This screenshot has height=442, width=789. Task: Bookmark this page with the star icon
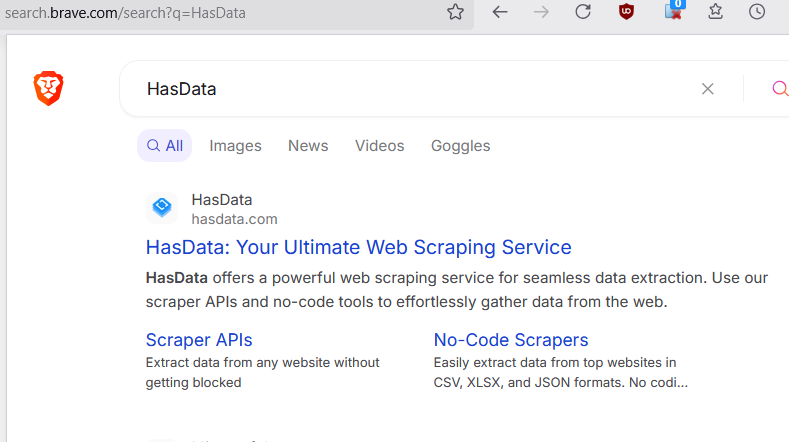click(x=455, y=12)
